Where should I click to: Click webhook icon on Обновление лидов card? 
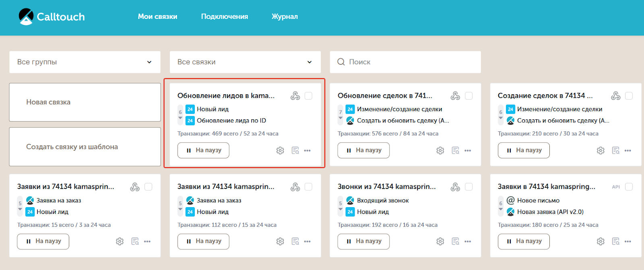[295, 96]
